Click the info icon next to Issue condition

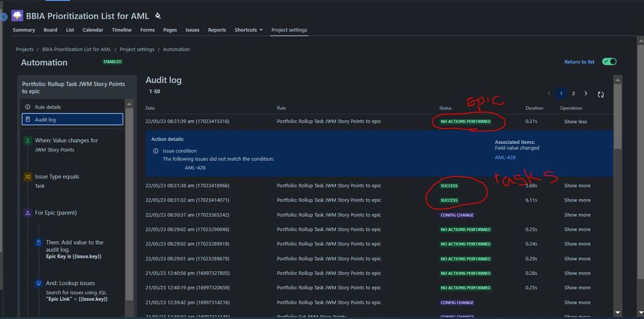(x=156, y=151)
